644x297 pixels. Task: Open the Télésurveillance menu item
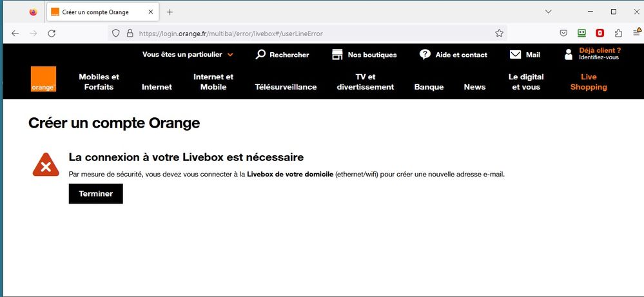(286, 87)
